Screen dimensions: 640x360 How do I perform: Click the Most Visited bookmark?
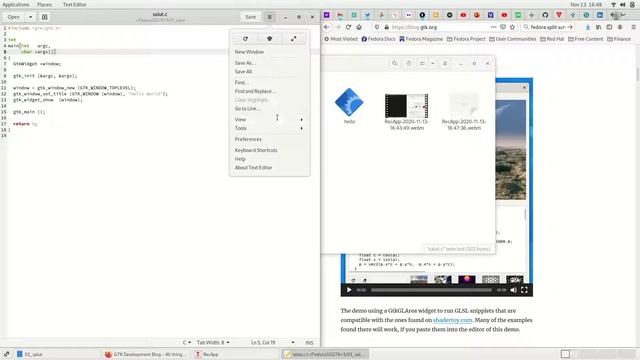coord(341,39)
